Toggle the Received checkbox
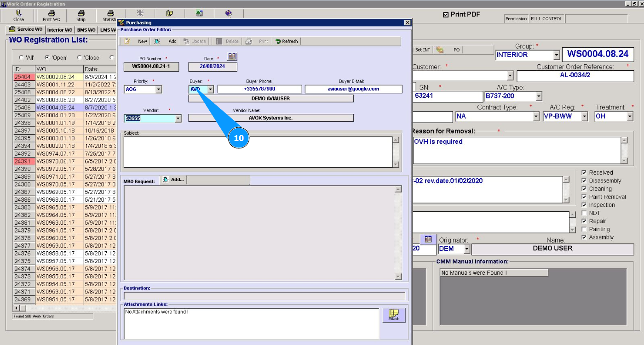 (584, 173)
